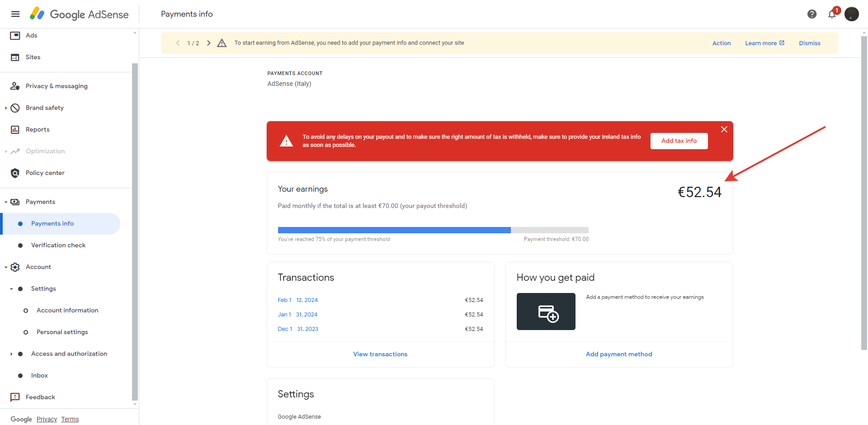Go to next notification in banner
868x425 pixels.
pos(208,43)
